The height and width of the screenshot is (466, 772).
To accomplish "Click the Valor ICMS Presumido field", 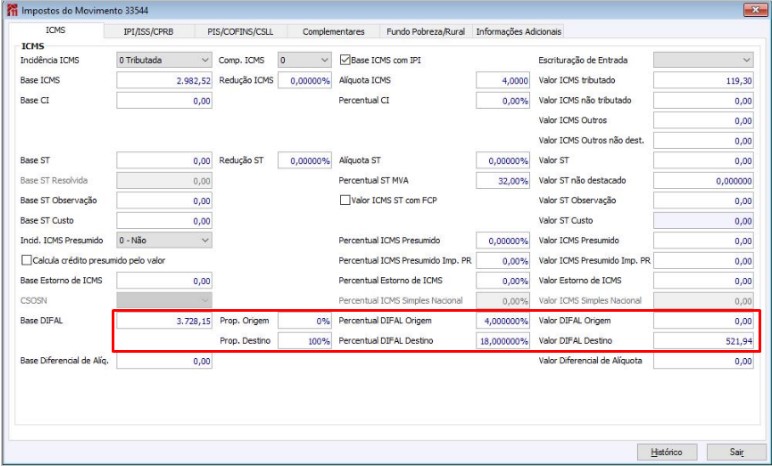I will tap(703, 240).
